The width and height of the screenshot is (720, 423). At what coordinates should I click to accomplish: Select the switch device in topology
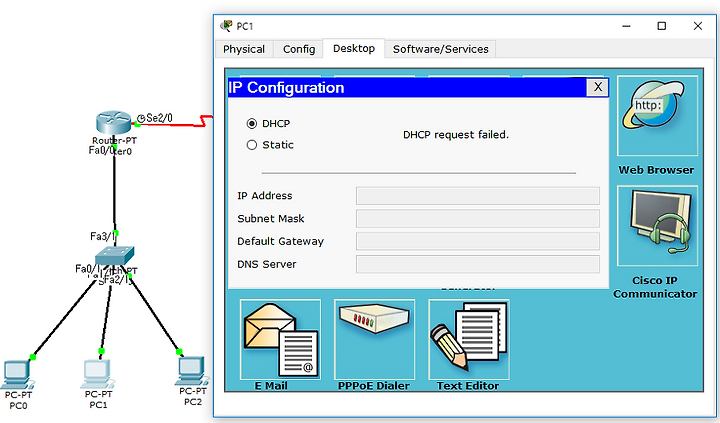tap(115, 255)
